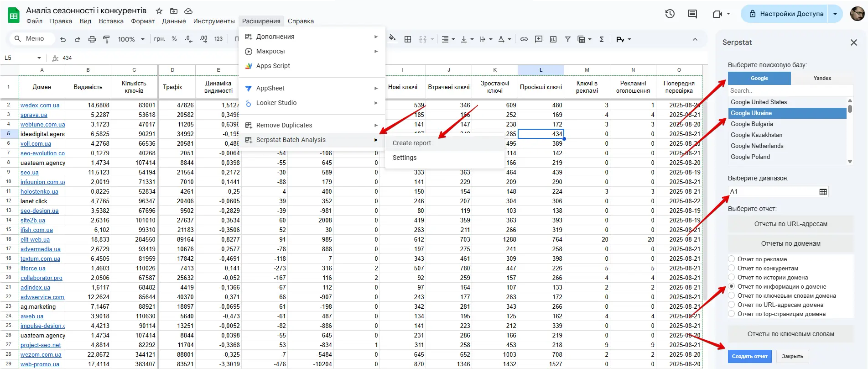Open the 100% zoom dropdown
Screen dimensions: 868x369
pyautogui.click(x=131, y=39)
